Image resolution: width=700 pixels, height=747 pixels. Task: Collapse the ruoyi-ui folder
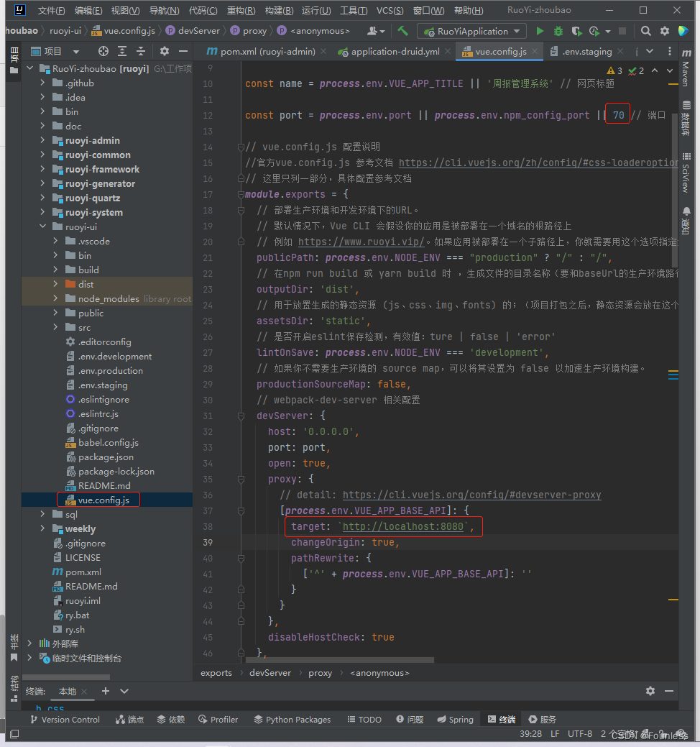(42, 226)
